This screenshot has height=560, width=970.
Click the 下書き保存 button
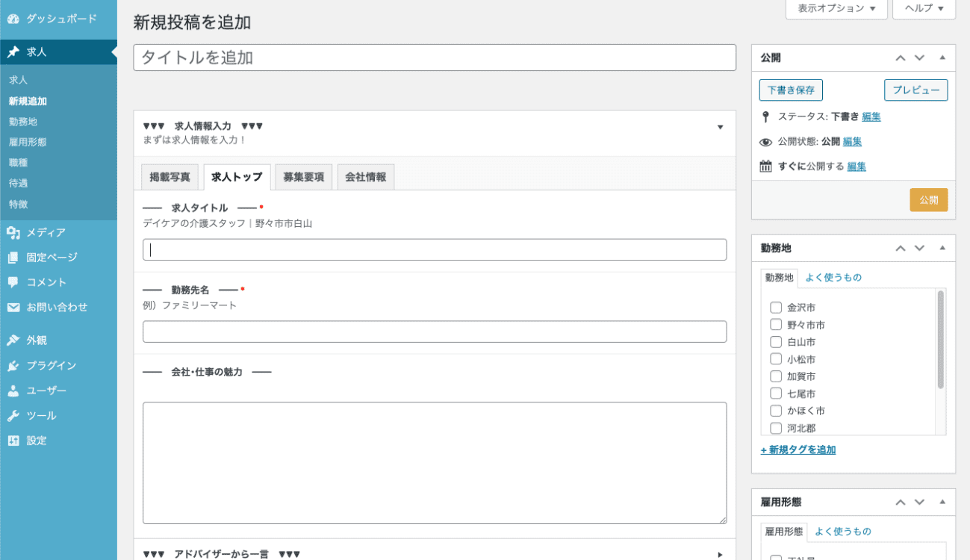pos(791,90)
